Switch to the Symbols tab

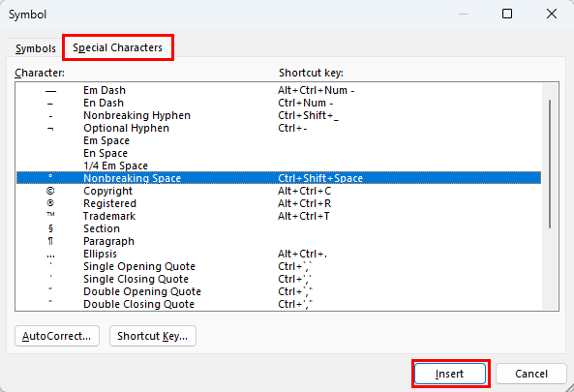(36, 48)
